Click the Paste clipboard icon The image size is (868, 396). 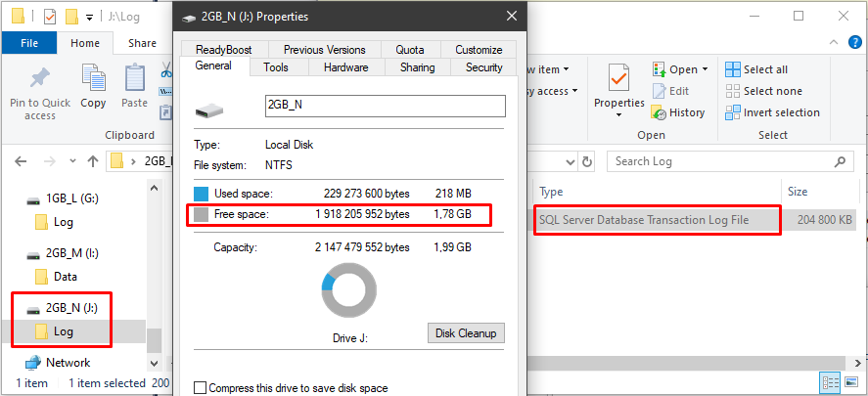(135, 79)
